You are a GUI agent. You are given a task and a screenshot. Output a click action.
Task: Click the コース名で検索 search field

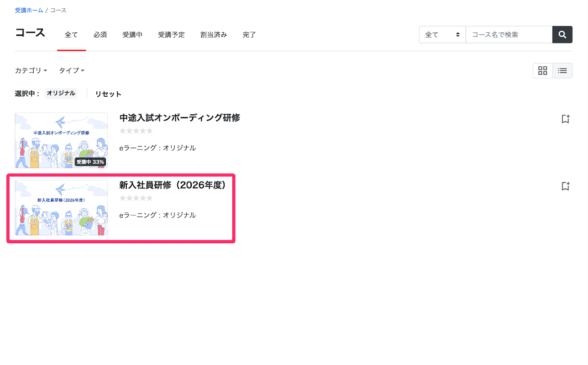[x=509, y=35]
